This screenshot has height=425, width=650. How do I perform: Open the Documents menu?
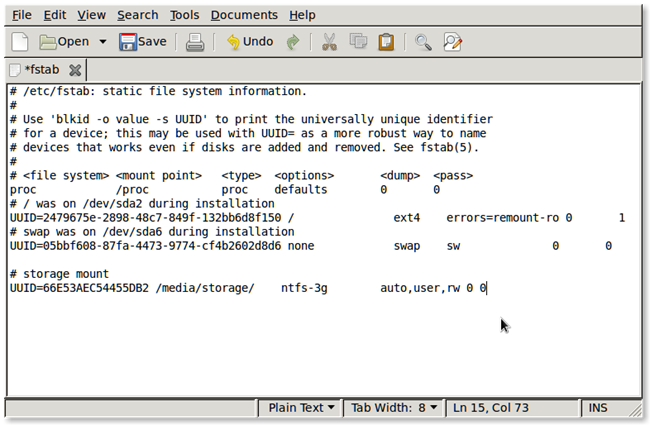pos(244,15)
